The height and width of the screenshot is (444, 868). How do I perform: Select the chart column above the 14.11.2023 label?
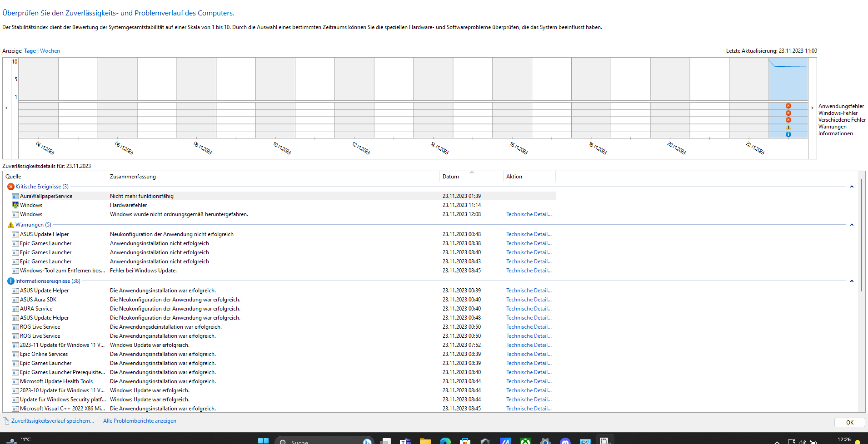[x=433, y=98]
